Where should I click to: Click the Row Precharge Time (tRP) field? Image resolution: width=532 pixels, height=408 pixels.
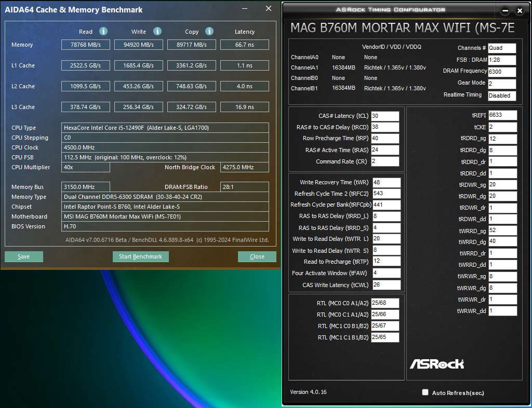tap(385, 139)
